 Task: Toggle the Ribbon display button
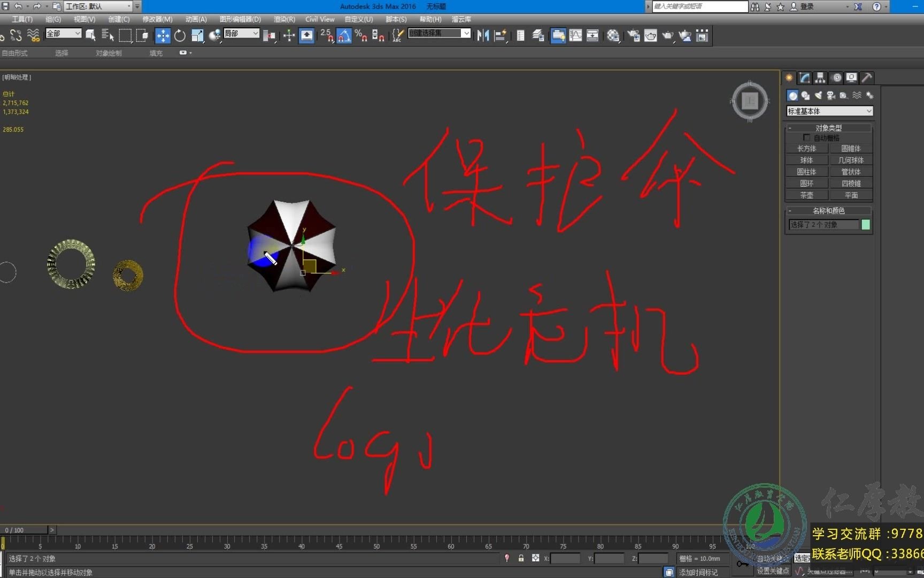(x=558, y=36)
